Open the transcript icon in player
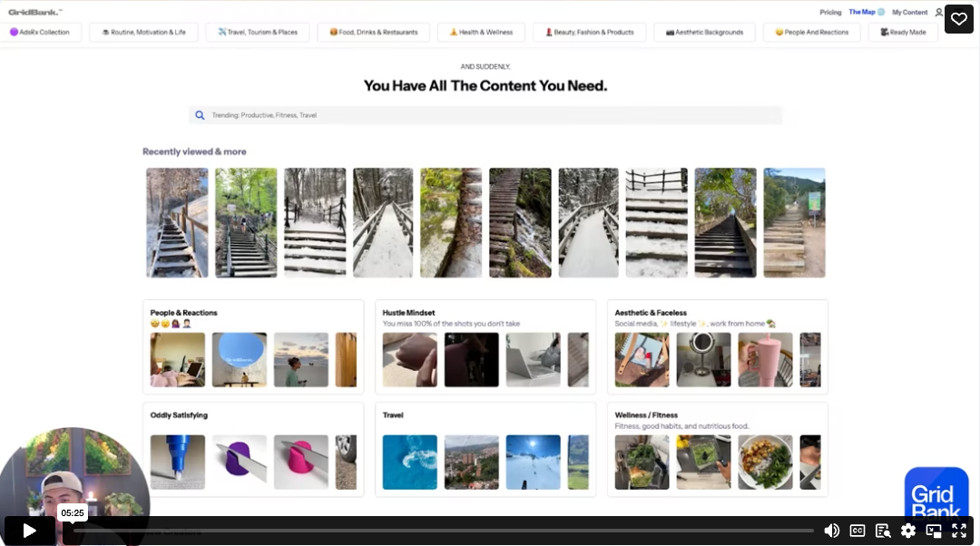980x546 pixels. [883, 531]
